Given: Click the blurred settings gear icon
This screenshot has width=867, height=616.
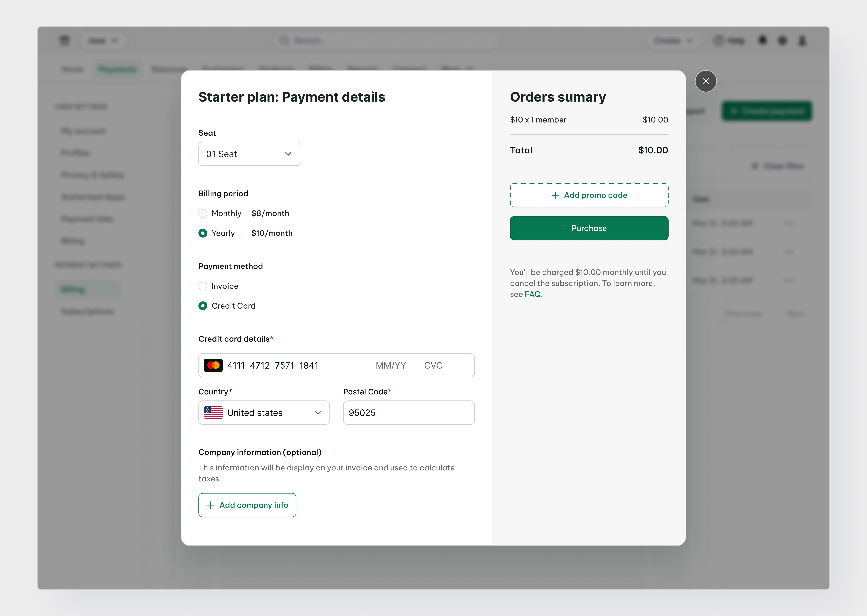Looking at the screenshot, I should (x=782, y=40).
